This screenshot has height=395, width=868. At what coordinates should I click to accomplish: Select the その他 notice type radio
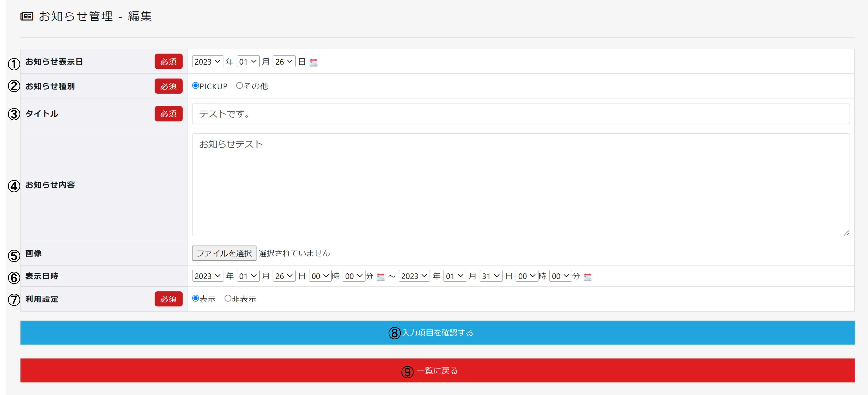[x=239, y=86]
